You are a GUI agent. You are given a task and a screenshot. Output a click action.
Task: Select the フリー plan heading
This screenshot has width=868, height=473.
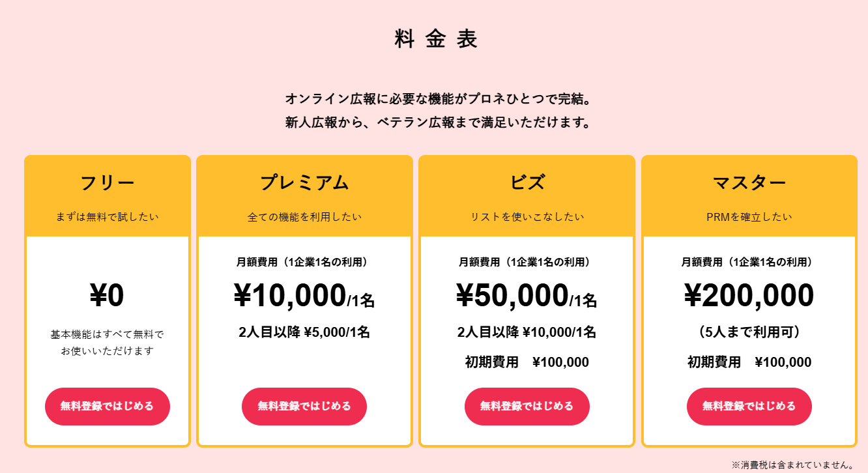click(108, 183)
